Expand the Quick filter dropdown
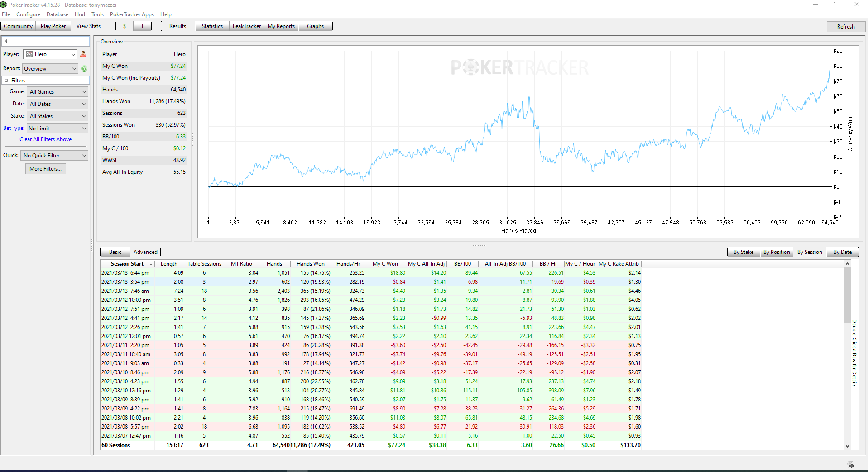Viewport: 868px width, 472px height. (x=55, y=156)
